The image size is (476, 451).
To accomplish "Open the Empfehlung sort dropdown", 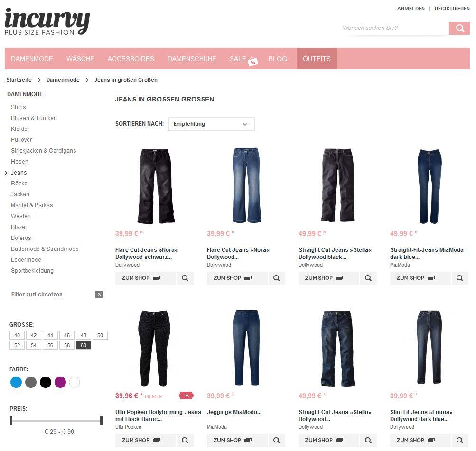I will pos(211,124).
